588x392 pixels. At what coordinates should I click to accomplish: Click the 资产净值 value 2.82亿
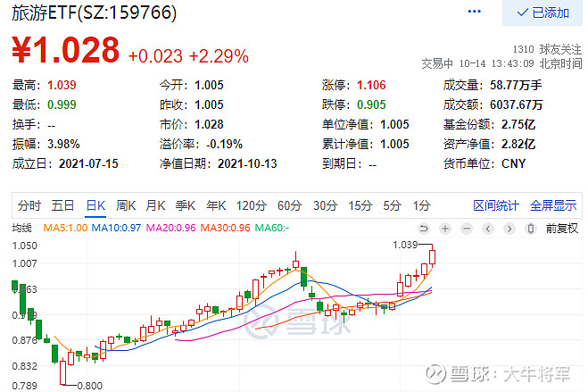coord(518,144)
